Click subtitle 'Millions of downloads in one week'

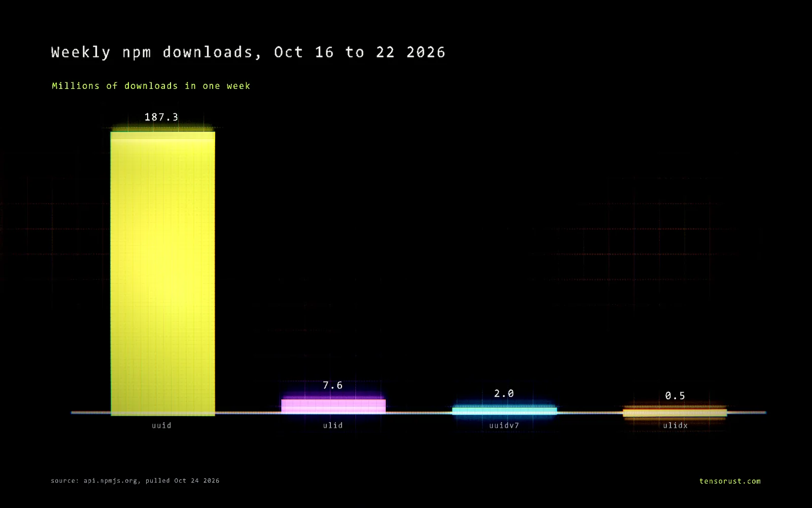coord(151,86)
